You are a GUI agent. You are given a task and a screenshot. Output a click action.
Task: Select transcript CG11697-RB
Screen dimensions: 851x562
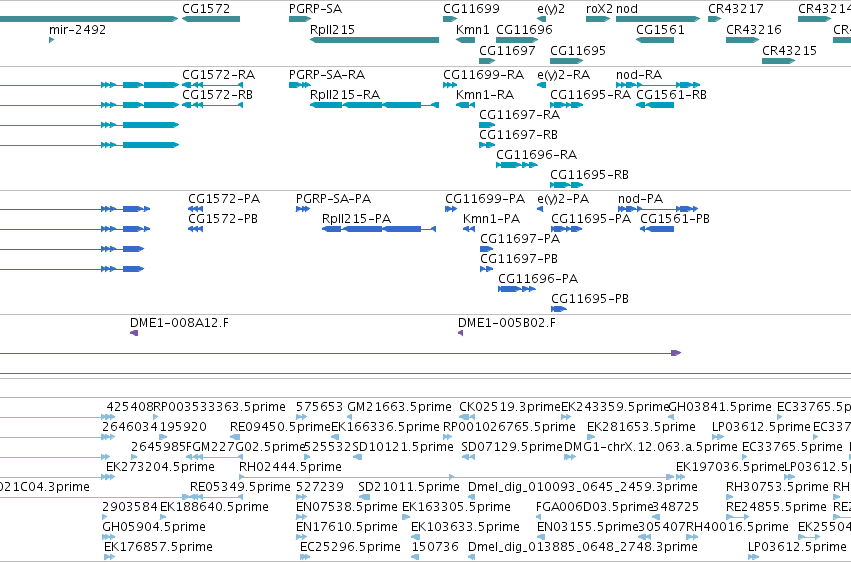(x=487, y=145)
